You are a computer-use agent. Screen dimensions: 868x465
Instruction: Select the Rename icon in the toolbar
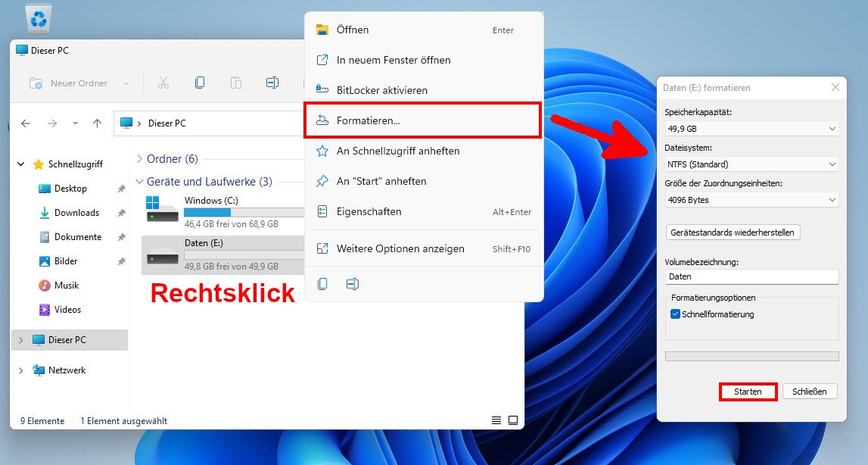(x=272, y=83)
